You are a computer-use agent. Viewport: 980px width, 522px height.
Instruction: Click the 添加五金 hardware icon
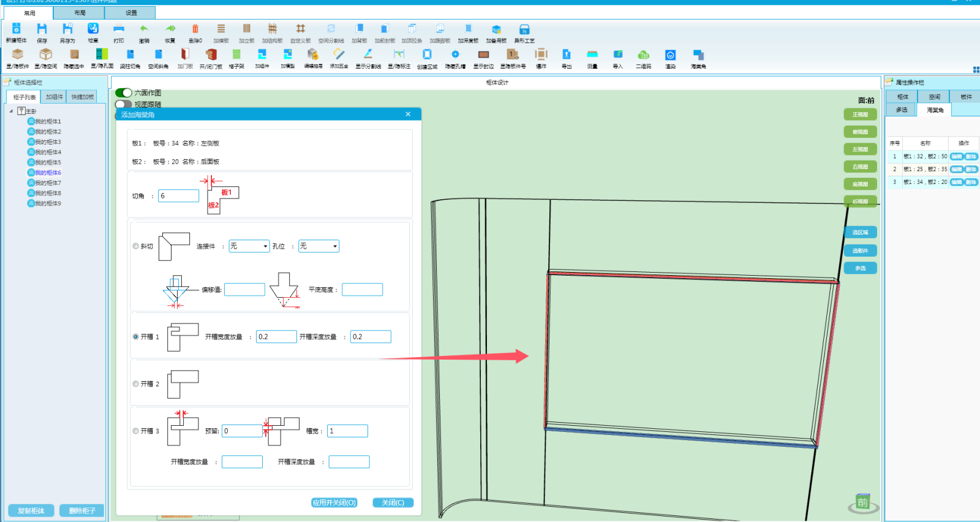coord(339,55)
